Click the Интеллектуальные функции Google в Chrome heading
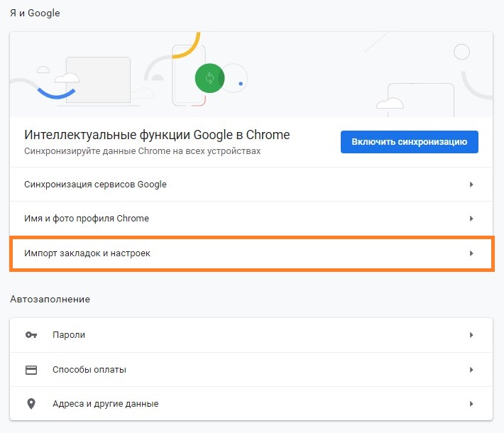504x433 pixels. (x=157, y=135)
